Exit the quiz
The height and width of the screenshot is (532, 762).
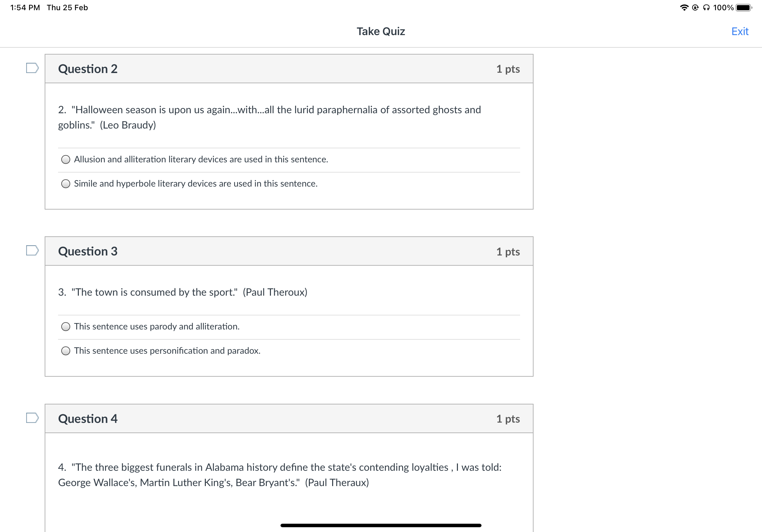coord(740,32)
